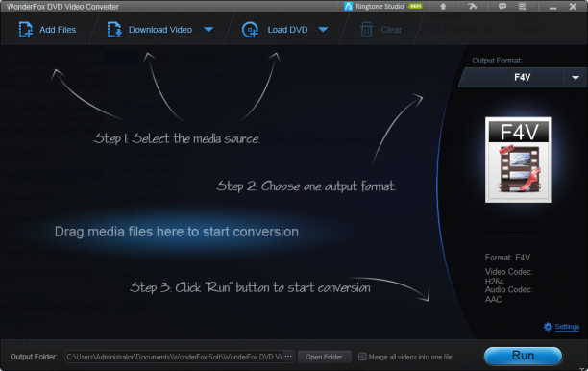
Task: Open the Output Format dropdown arrow
Action: click(576, 78)
